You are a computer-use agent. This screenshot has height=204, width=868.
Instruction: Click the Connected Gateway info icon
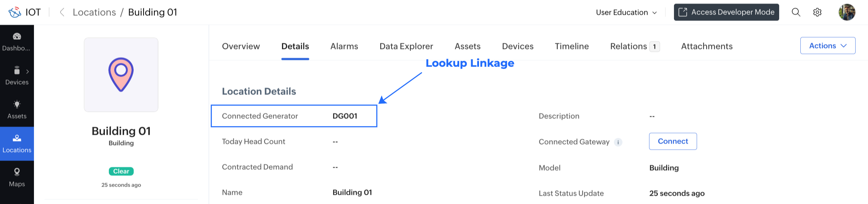[618, 142]
